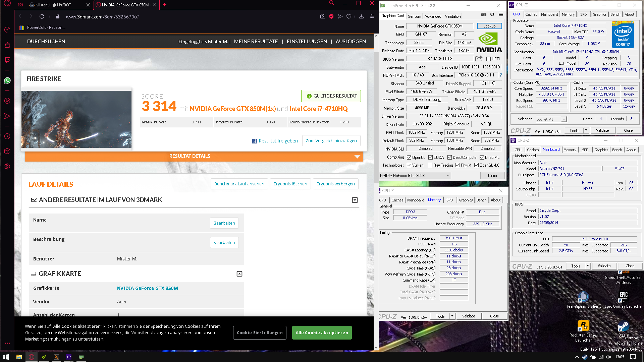Open TeamSpeak 3 Client desktop icon

pos(583,300)
